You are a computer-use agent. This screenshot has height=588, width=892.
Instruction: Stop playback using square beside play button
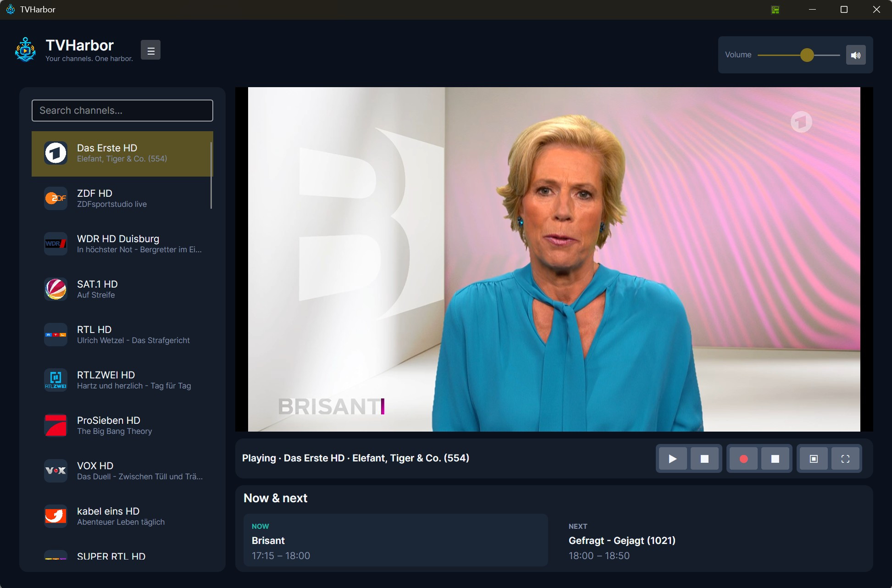tap(705, 459)
